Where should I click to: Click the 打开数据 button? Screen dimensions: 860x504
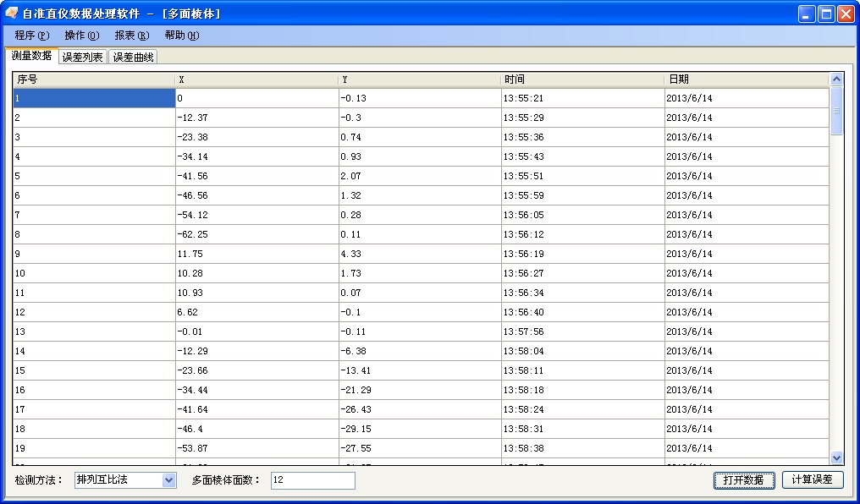743,479
